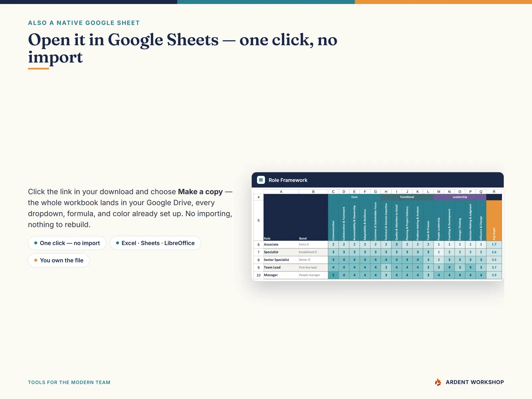Screen dimensions: 532x399
Task: Click the 'Role Framework' window title
Action: [x=288, y=180]
